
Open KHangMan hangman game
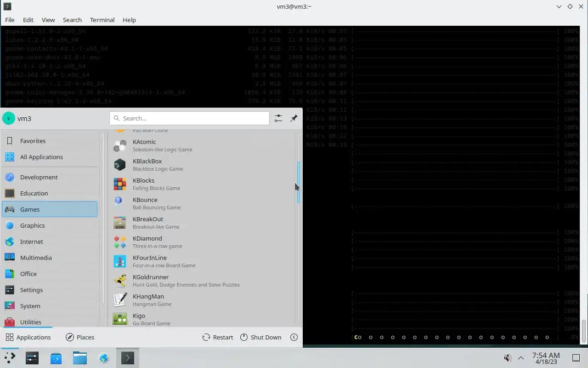coord(201,300)
